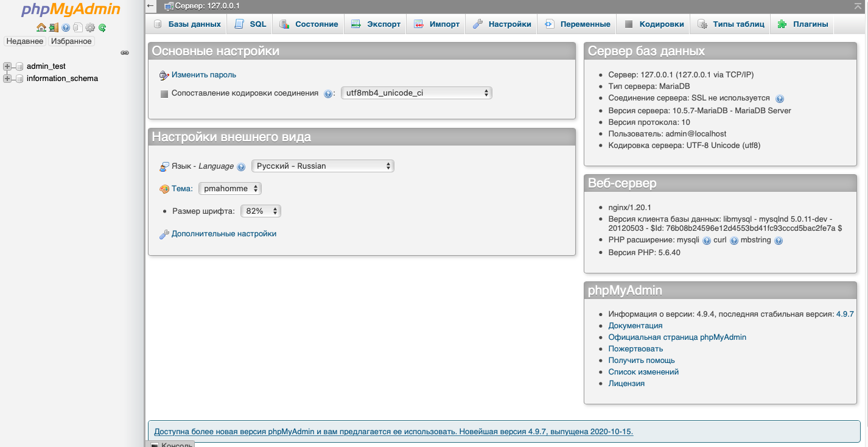
Task: Open the Экспорт tab
Action: click(x=376, y=24)
